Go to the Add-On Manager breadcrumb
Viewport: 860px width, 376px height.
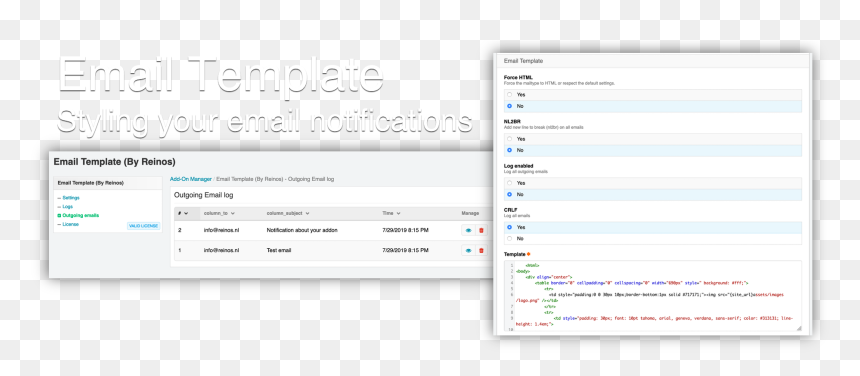coord(191,179)
